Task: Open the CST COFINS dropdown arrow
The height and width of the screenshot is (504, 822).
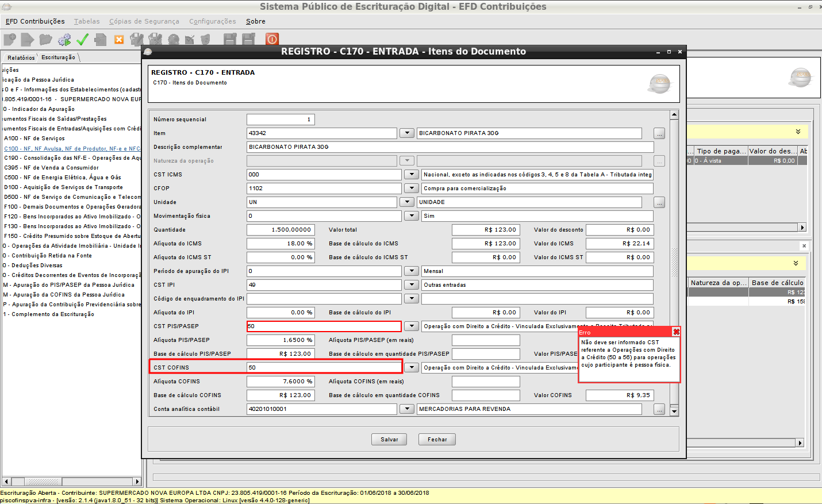Action: (411, 368)
